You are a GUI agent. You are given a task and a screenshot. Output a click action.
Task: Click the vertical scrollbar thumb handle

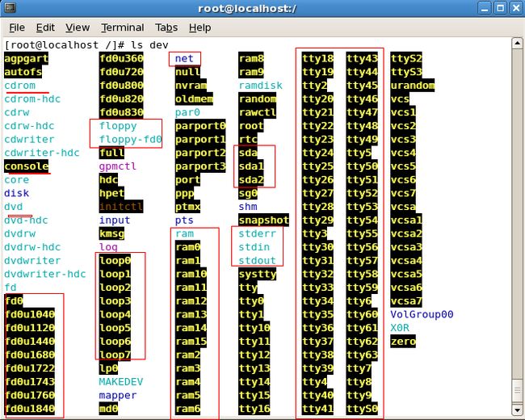517,391
